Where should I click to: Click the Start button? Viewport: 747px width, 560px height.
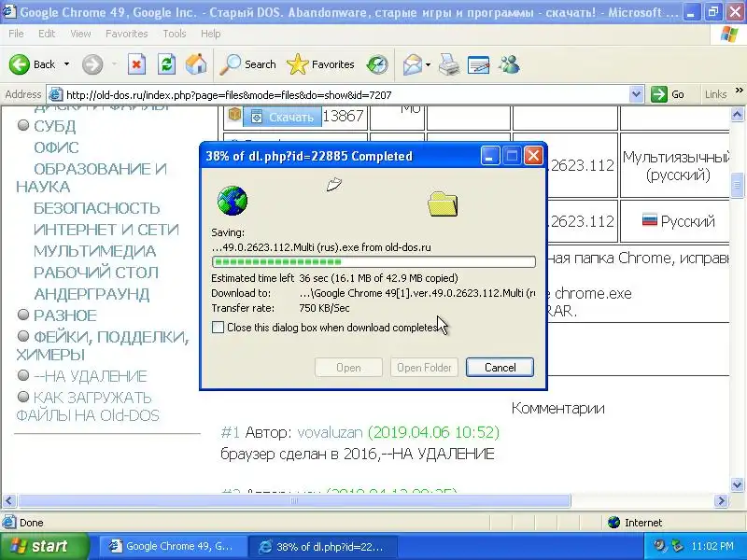(44, 546)
